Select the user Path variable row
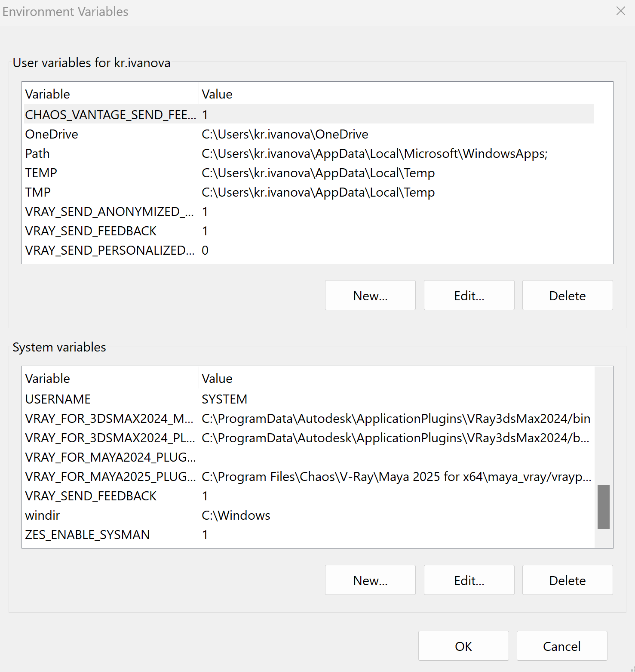The image size is (635, 672). point(309,153)
